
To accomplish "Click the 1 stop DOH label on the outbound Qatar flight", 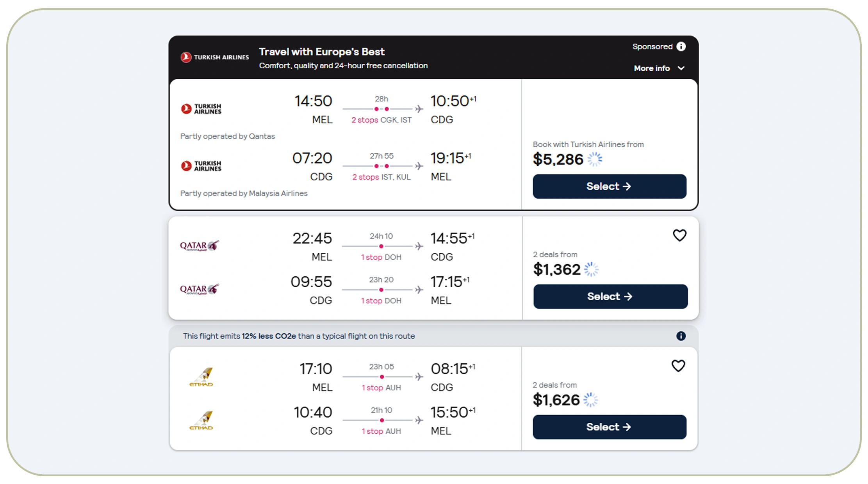I will click(x=381, y=257).
